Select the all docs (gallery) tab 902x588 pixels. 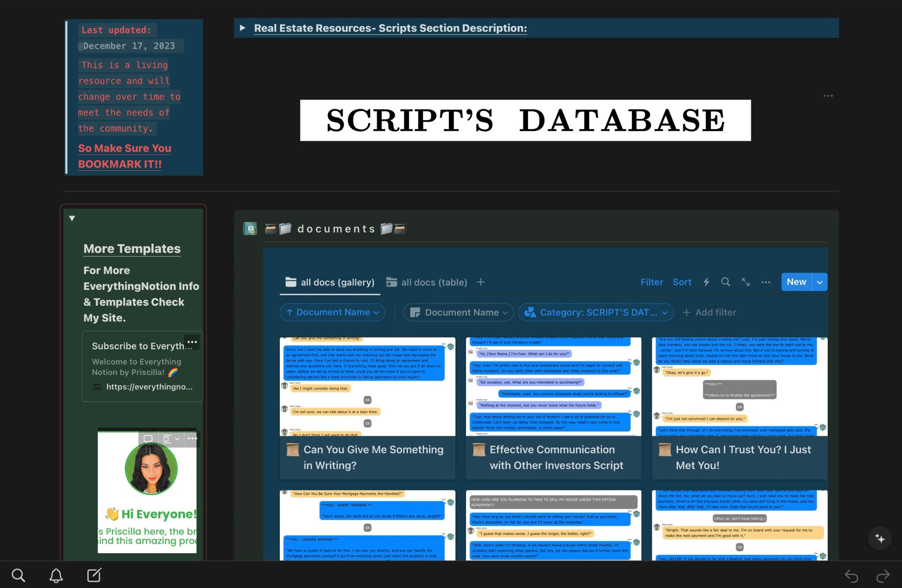point(330,282)
